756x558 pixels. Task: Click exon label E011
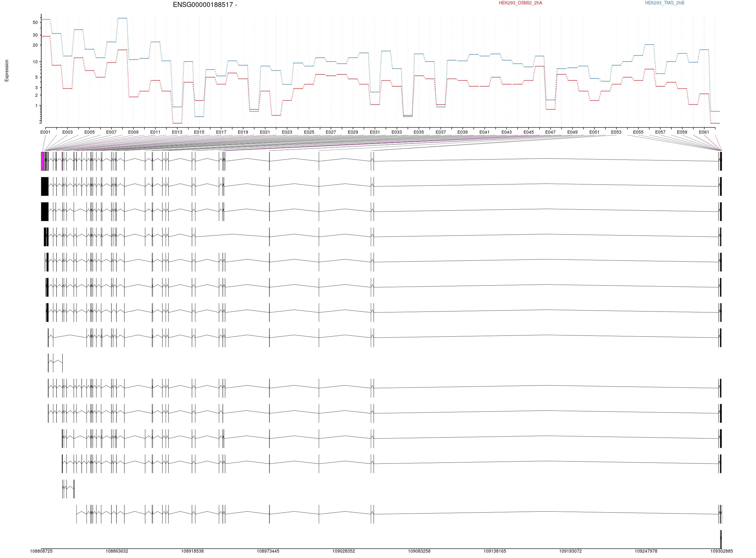point(155,132)
